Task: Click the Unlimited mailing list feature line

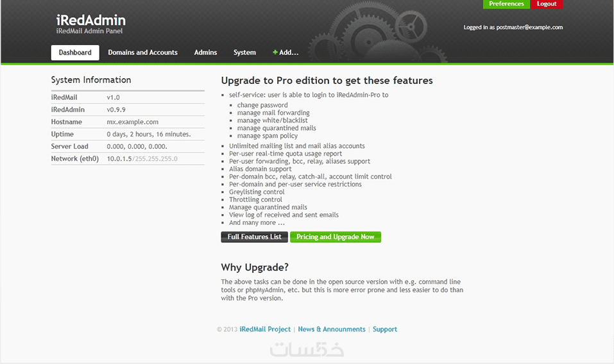Action: [297, 146]
